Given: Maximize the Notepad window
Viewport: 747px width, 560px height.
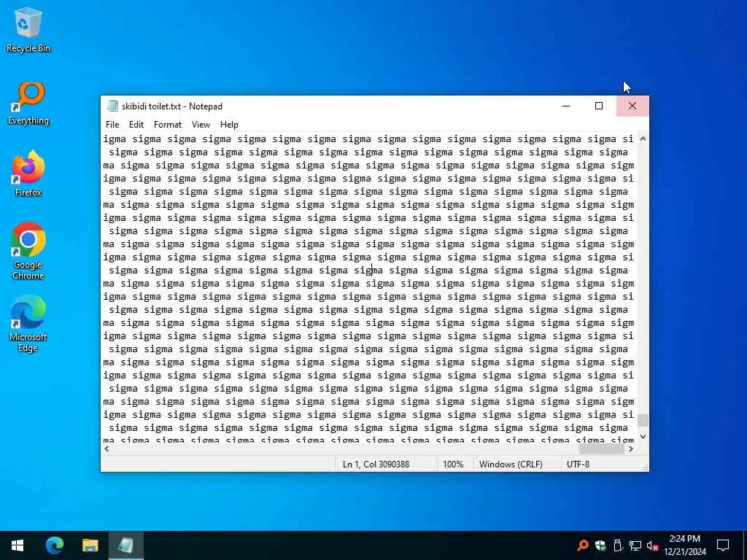Looking at the screenshot, I should tap(599, 106).
